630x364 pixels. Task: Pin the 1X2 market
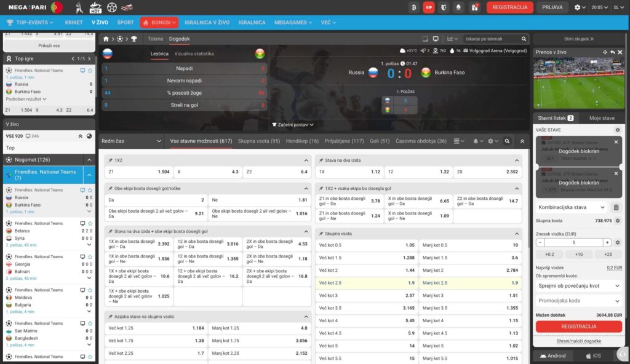click(110, 160)
